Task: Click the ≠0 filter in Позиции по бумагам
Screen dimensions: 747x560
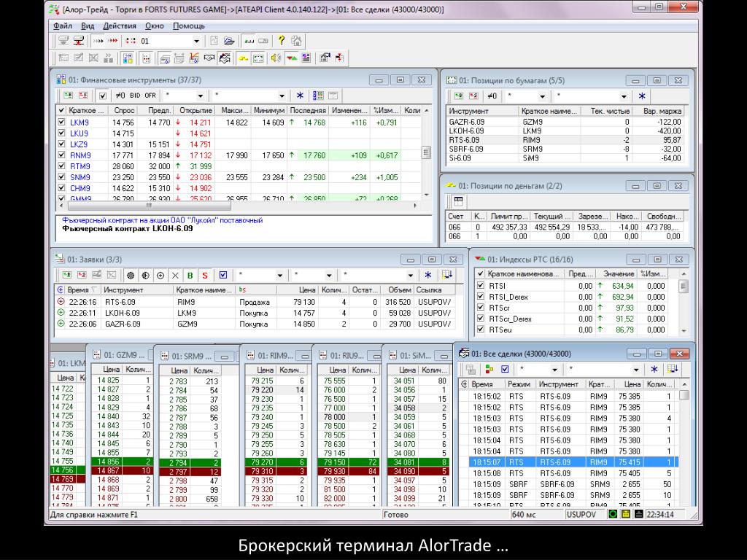Action: [x=492, y=96]
